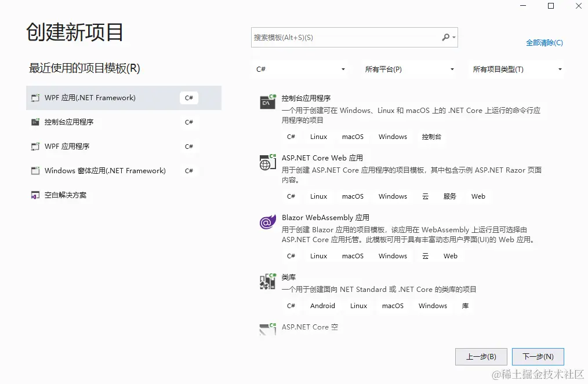
Task: Click Linux tag under 控制台应用程序 template
Action: pos(318,137)
